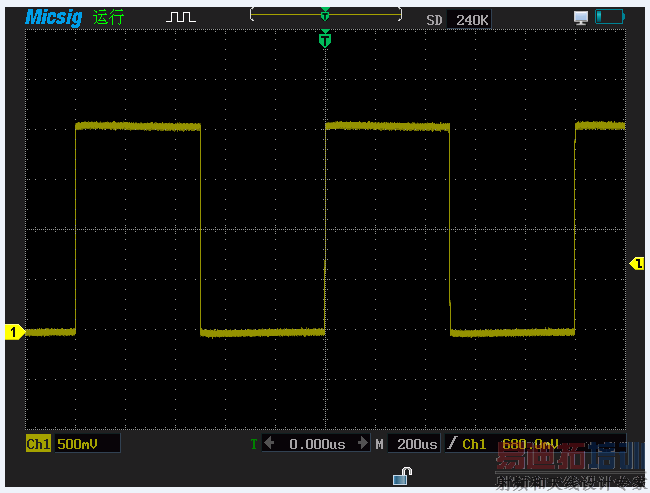Click the 680.0mV trigger level value
The image size is (650, 493).
pyautogui.click(x=530, y=444)
